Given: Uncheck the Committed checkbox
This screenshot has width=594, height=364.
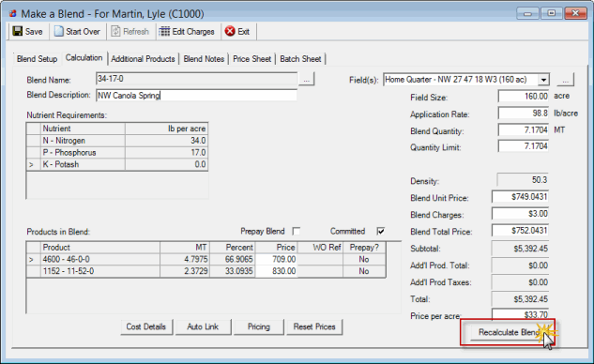Looking at the screenshot, I should click(381, 231).
